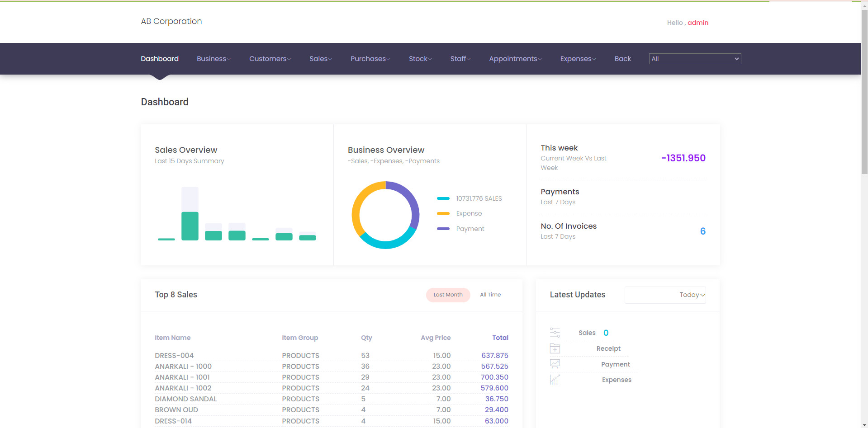The height and width of the screenshot is (428, 868).
Task: Click the admin user link
Action: coord(697,23)
